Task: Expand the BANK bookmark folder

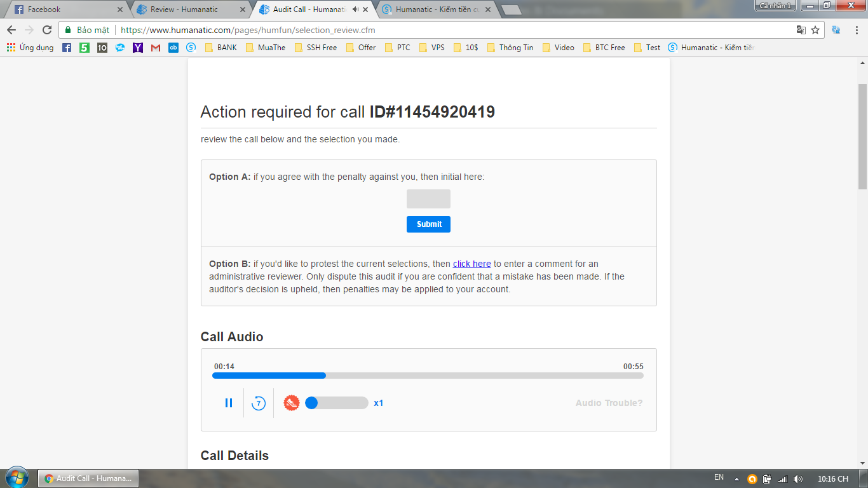Action: [x=221, y=48]
